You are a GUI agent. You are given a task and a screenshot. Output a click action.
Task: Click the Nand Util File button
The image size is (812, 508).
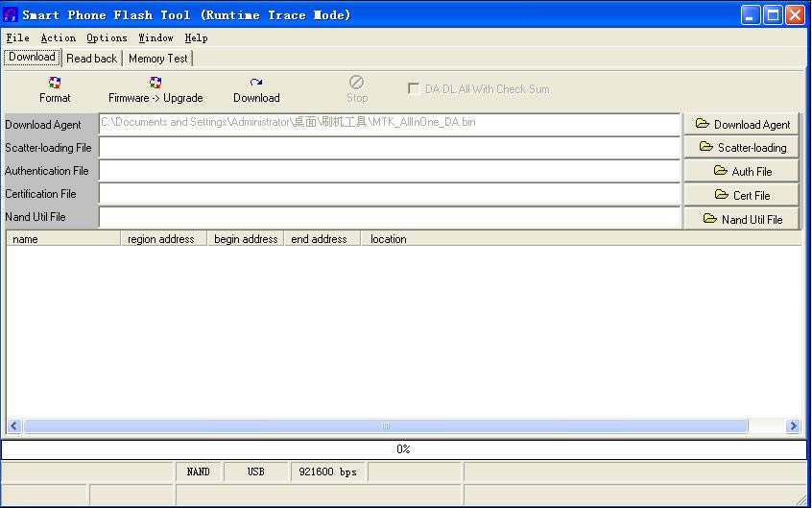[742, 219]
